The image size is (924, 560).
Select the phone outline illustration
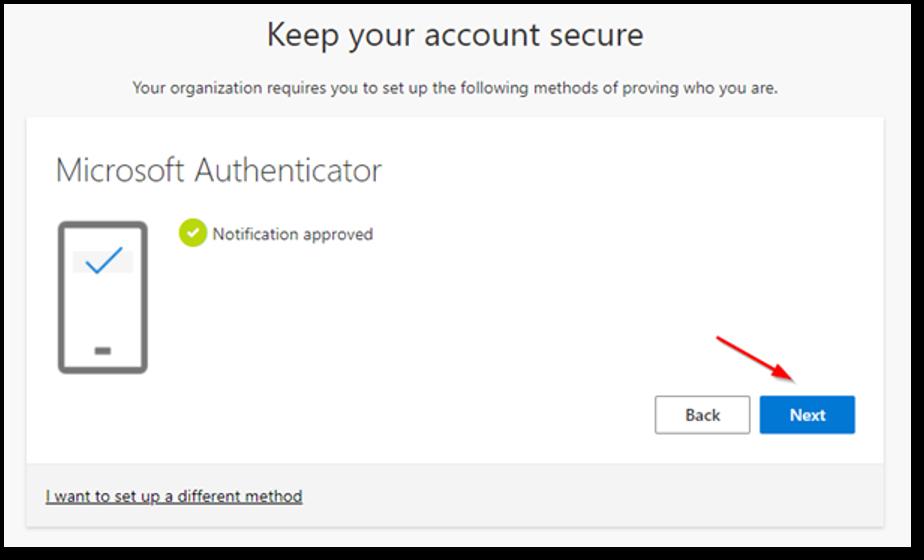click(x=103, y=297)
